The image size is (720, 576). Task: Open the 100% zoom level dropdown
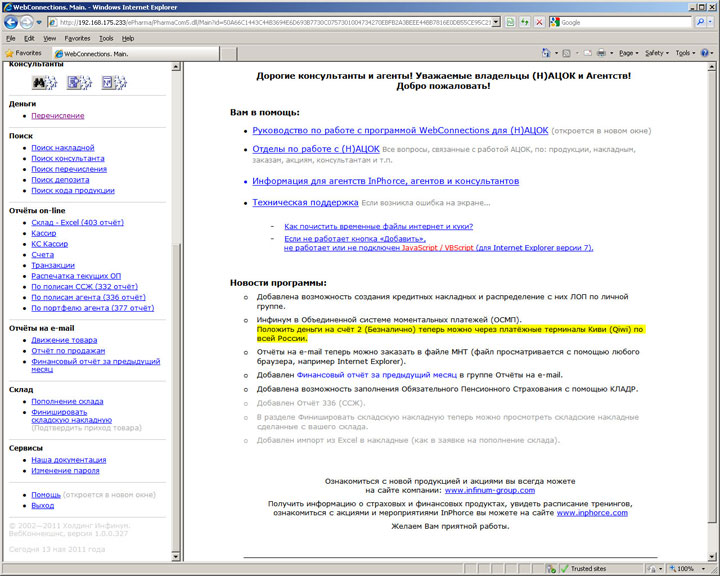704,569
